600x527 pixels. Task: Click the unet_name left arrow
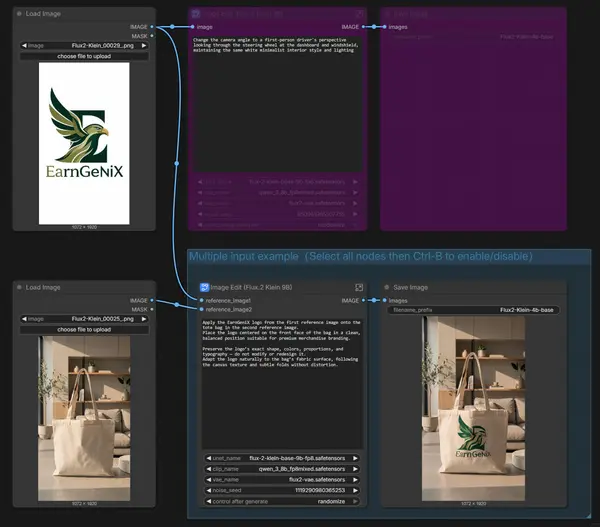209,458
